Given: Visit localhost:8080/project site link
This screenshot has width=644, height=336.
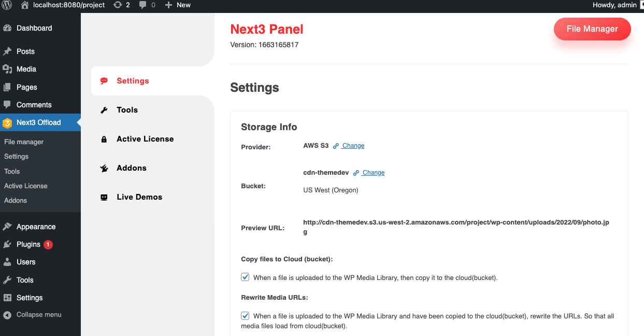Looking at the screenshot, I should click(x=69, y=5).
